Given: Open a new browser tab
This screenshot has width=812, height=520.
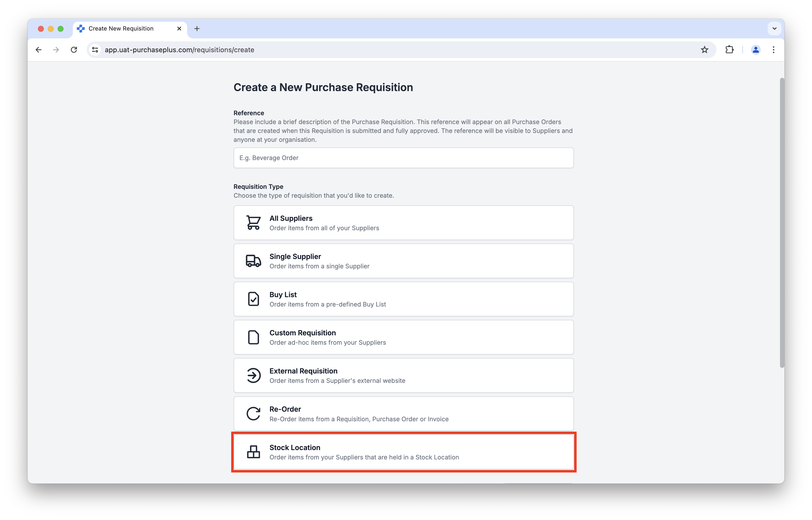Looking at the screenshot, I should [197, 29].
